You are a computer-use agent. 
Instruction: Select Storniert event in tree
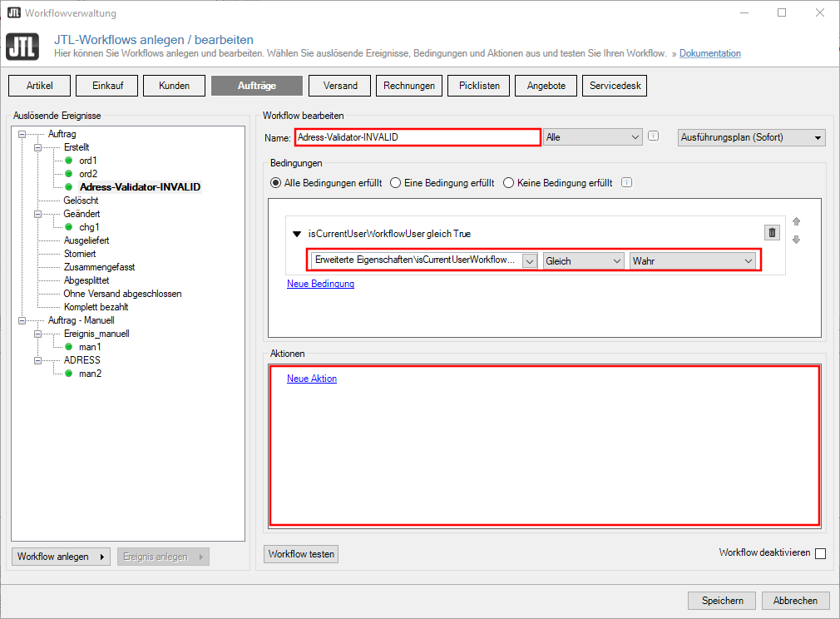(80, 254)
